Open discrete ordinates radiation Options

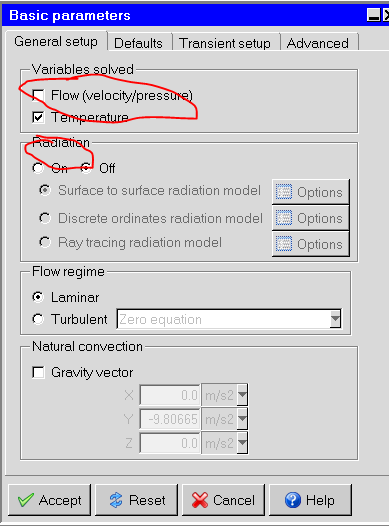311,218
